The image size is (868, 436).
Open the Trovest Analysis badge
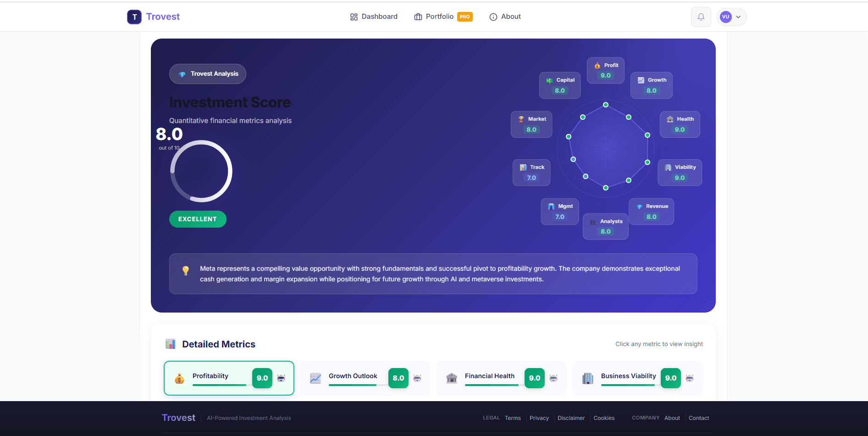tap(207, 73)
